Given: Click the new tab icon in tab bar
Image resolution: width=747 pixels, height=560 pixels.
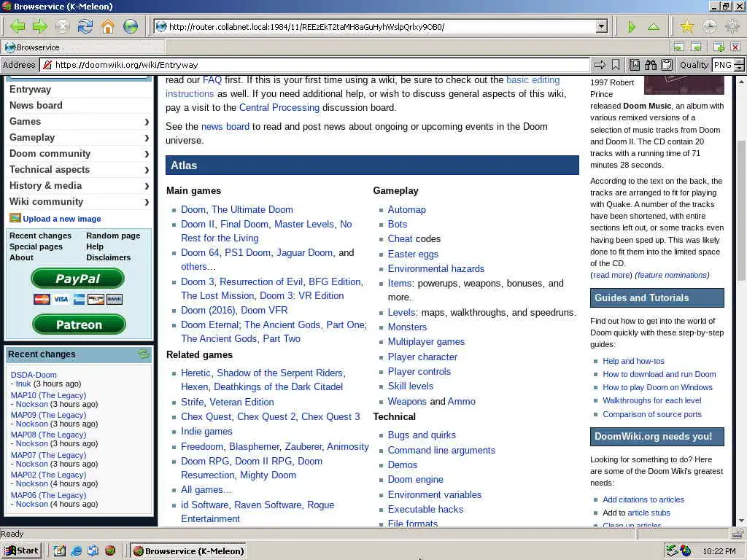Looking at the screenshot, I should point(719,47).
